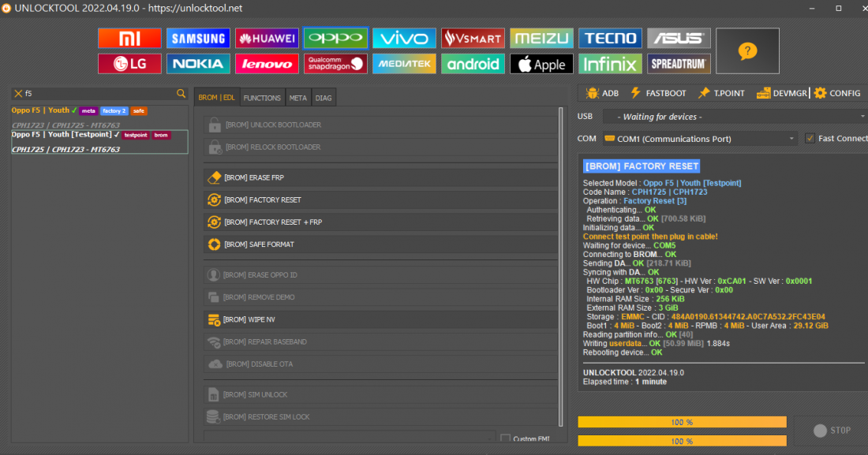Open the Lenovo brand section
Image resolution: width=868 pixels, height=455 pixels.
coord(267,64)
